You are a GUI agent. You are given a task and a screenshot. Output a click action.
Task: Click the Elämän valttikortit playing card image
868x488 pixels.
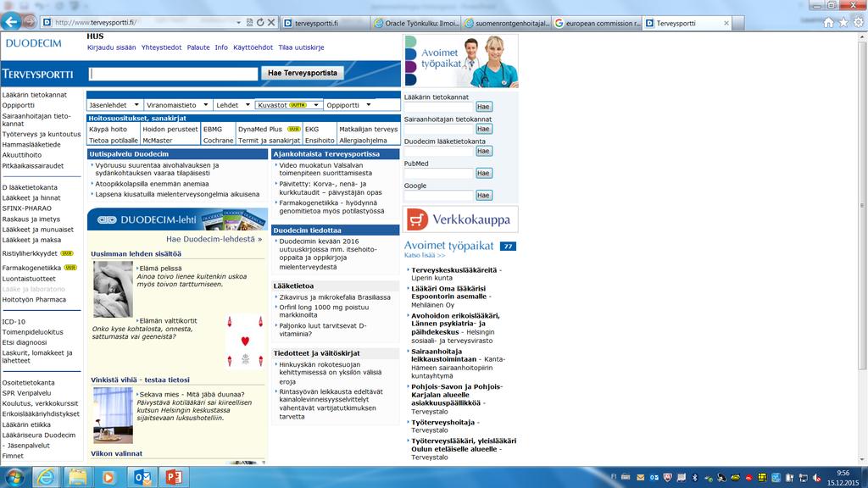[245, 341]
